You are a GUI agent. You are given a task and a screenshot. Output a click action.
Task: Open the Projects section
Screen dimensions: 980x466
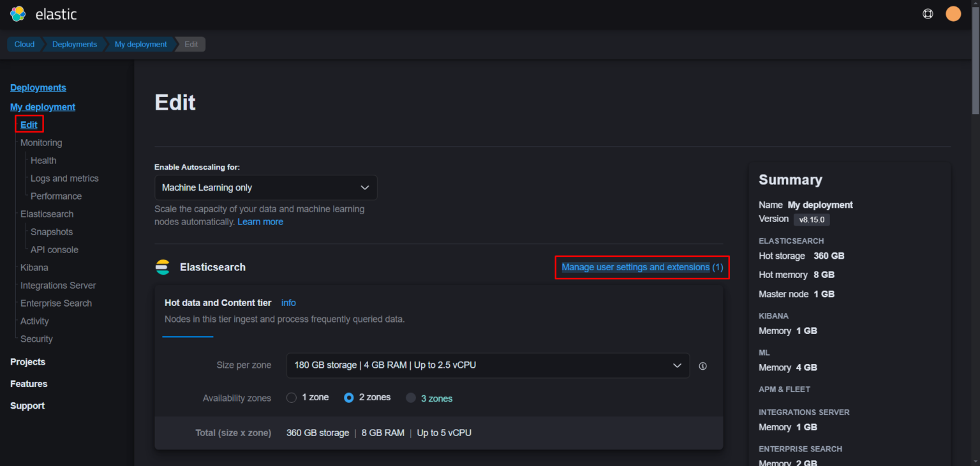coord(27,361)
